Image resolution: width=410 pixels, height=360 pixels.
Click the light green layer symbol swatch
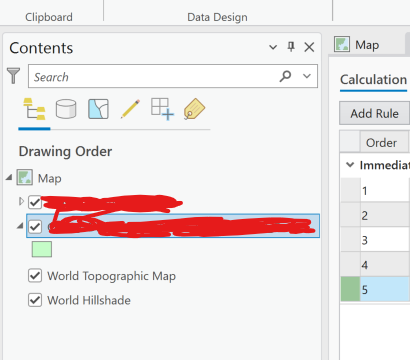tap(42, 249)
